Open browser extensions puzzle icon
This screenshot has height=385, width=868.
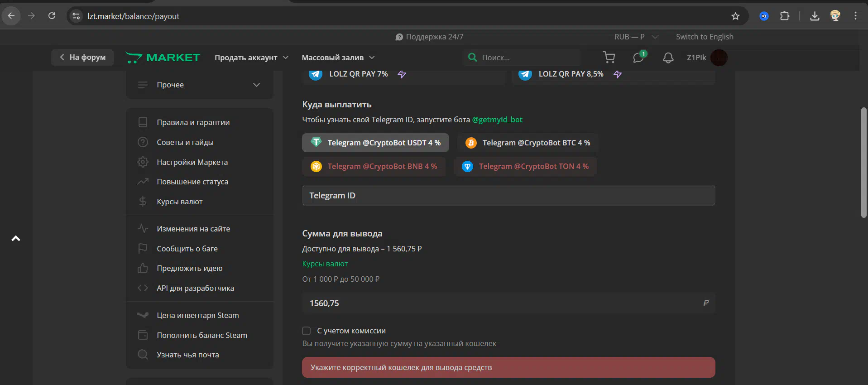(x=785, y=16)
